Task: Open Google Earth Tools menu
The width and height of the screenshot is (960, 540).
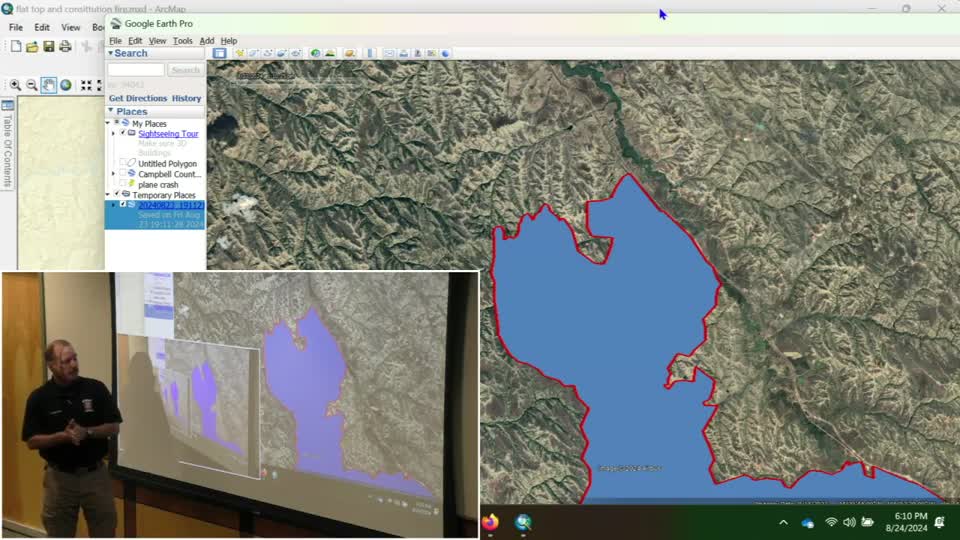Action: [x=182, y=40]
